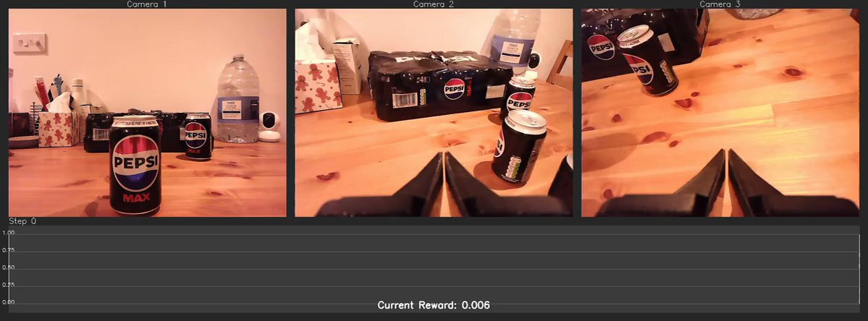Click inside the reward graph plot area

(x=434, y=269)
